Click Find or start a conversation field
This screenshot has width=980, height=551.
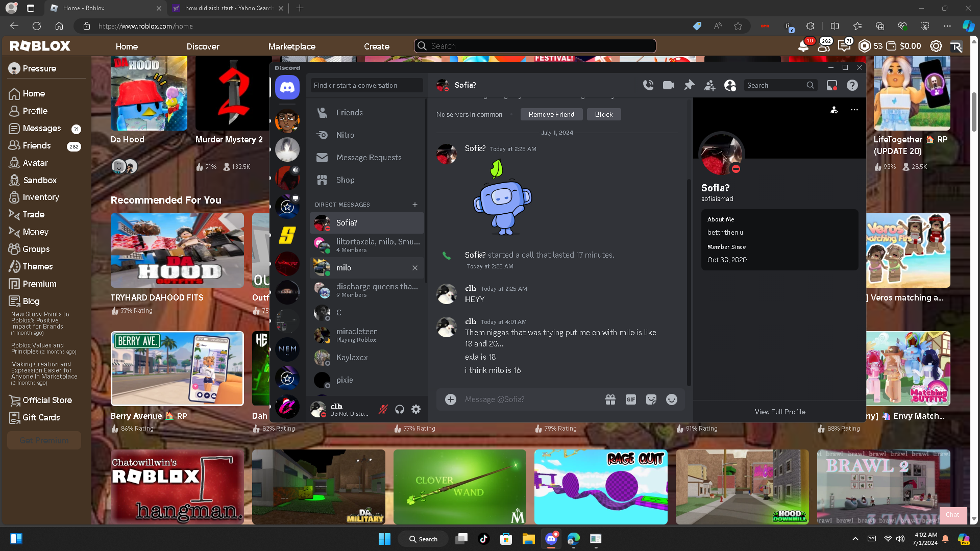366,85
